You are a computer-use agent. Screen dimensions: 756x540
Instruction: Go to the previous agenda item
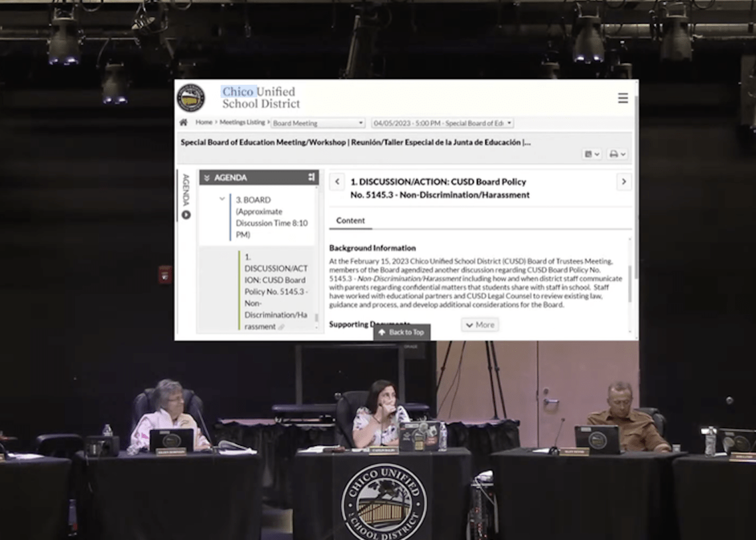[337, 182]
